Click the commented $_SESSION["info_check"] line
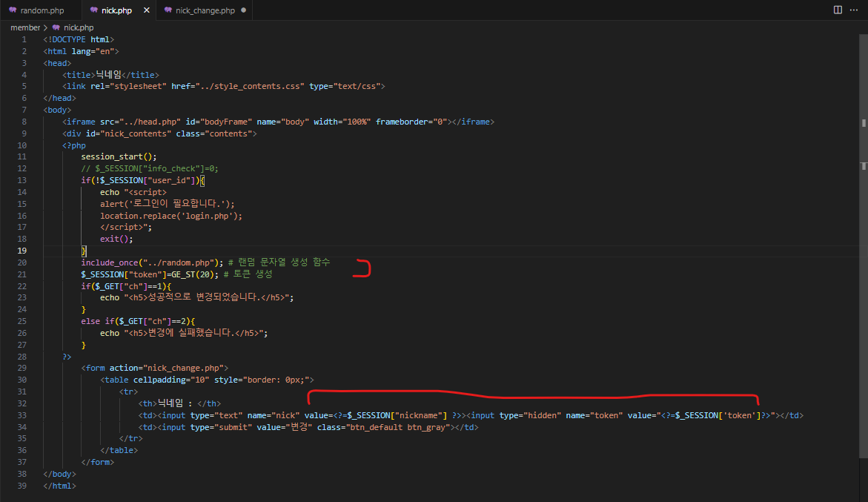 (x=150, y=169)
